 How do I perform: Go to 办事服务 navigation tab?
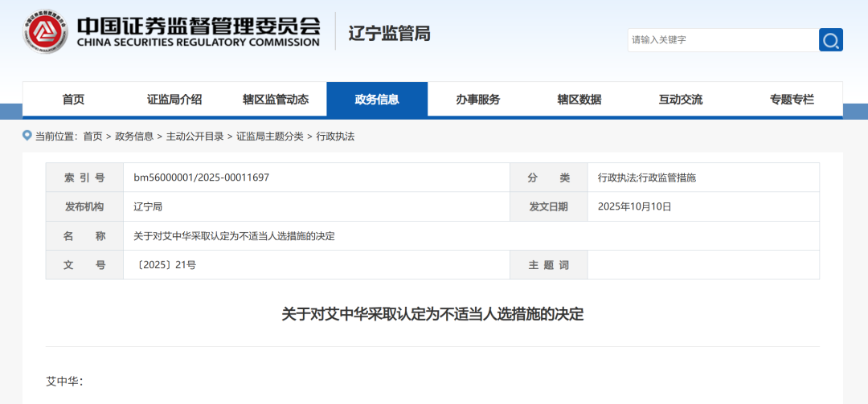(478, 100)
